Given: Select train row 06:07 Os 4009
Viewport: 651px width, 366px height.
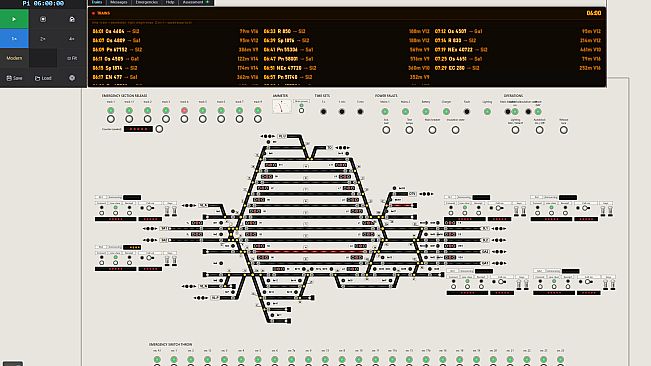Looking at the screenshot, I should pyautogui.click(x=175, y=40).
